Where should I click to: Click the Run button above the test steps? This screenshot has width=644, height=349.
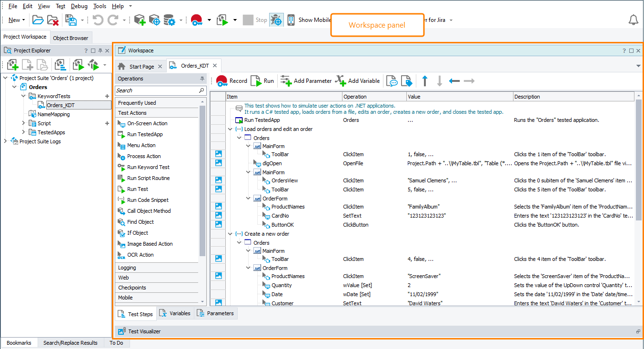click(x=263, y=80)
